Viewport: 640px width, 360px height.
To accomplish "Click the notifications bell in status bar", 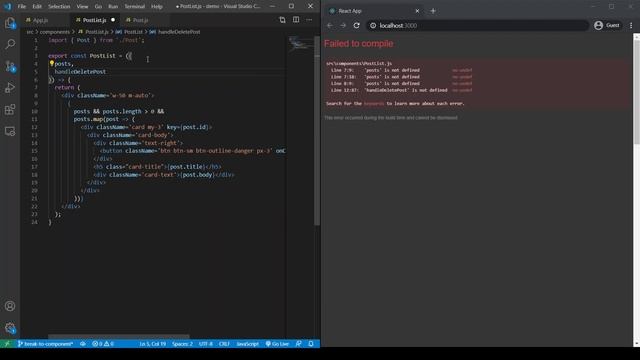I will click(x=311, y=344).
